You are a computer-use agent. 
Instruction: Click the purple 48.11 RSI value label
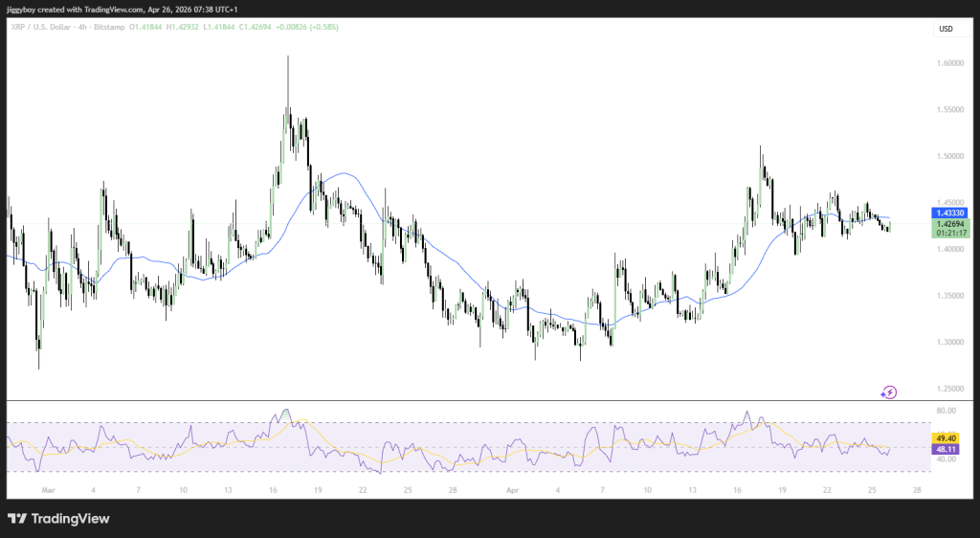(946, 447)
